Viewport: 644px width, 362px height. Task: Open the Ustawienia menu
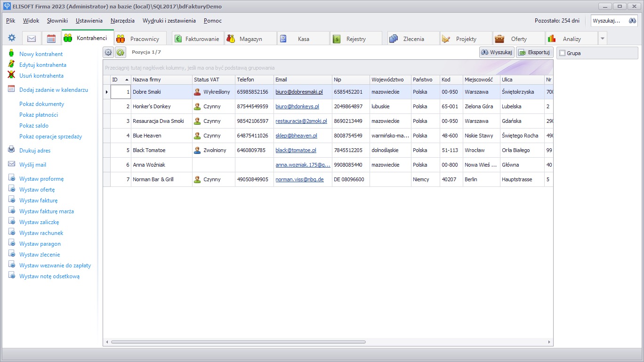(89, 21)
